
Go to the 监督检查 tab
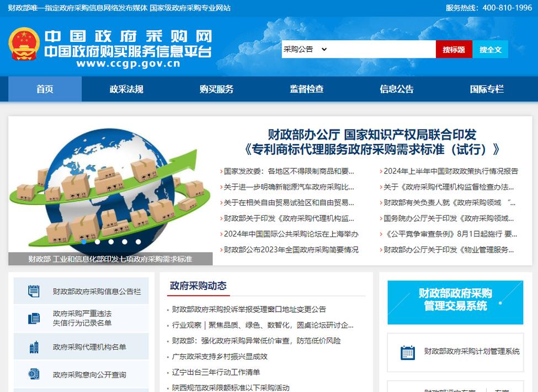(x=306, y=89)
